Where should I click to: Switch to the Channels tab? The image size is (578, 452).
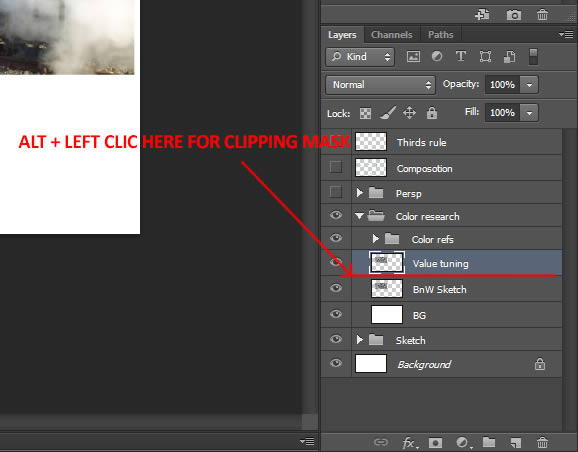(x=391, y=35)
